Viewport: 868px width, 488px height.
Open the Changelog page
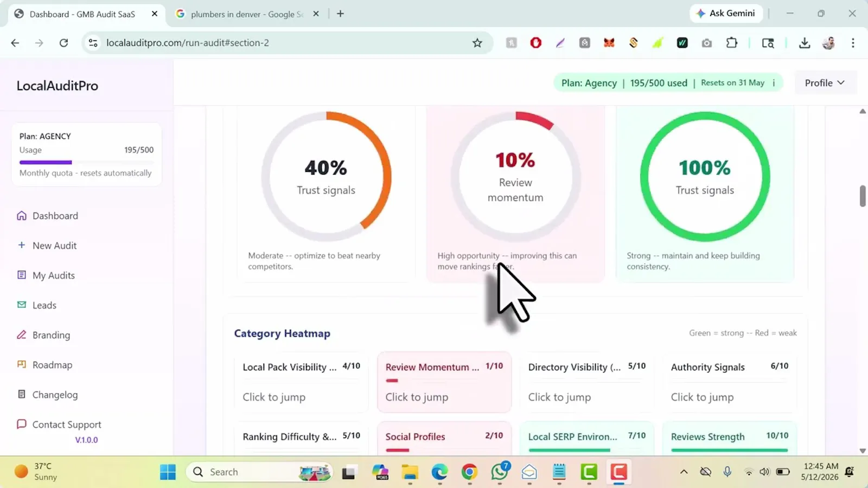click(47, 395)
